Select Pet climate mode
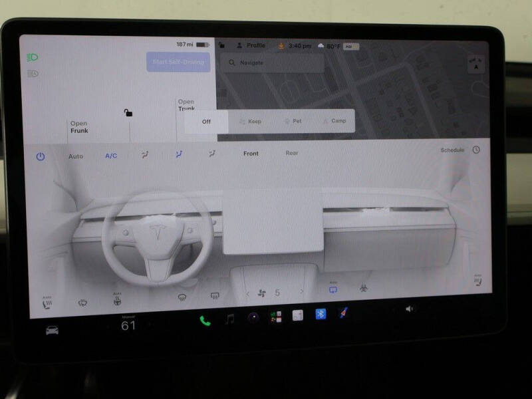 (x=293, y=121)
